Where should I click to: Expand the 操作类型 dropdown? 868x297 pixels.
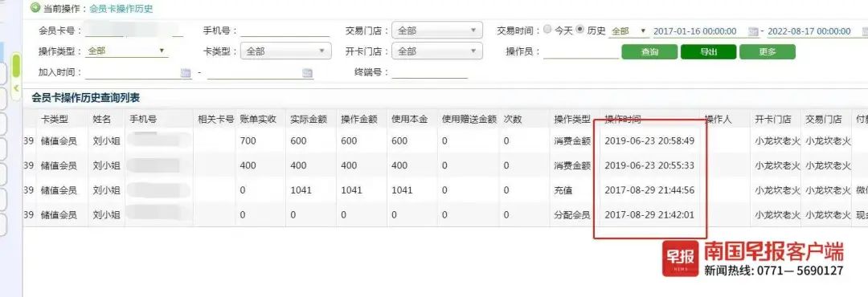(127, 51)
